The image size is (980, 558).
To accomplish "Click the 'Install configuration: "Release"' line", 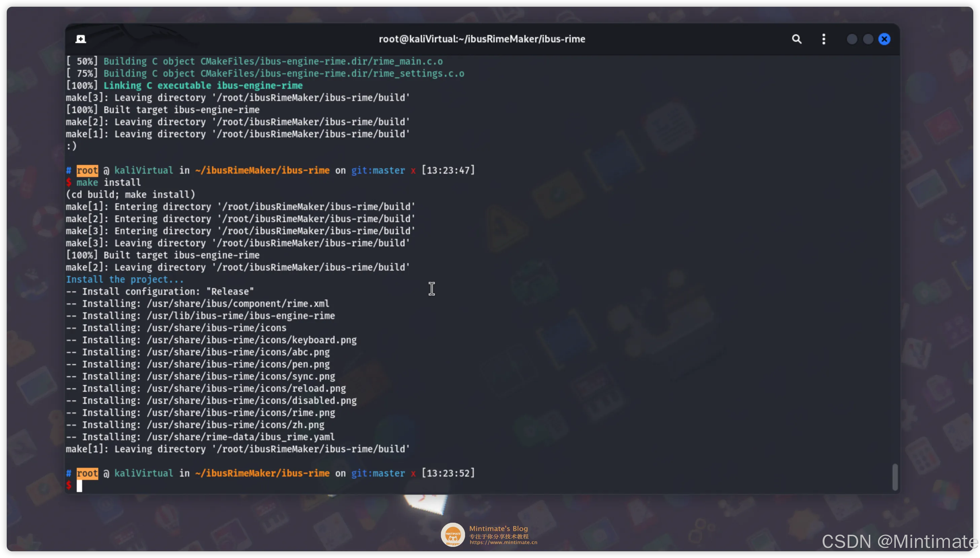I will pyautogui.click(x=160, y=292).
